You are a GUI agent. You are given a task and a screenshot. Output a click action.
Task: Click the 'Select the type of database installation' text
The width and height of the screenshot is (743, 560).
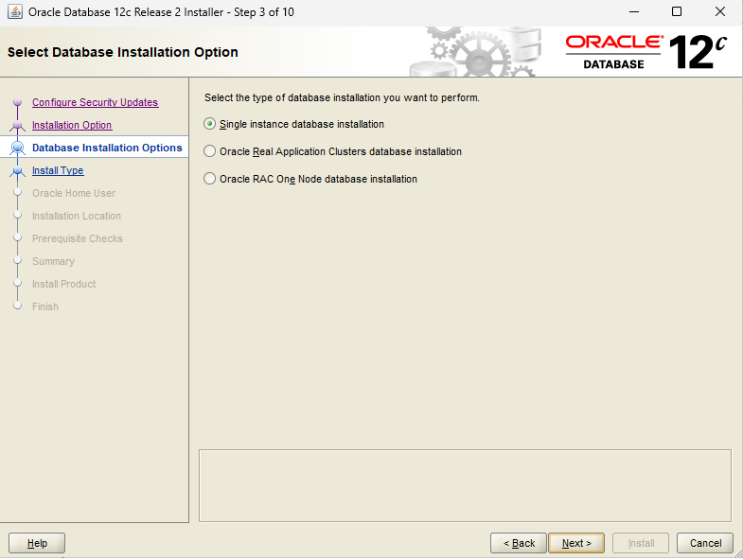click(342, 97)
